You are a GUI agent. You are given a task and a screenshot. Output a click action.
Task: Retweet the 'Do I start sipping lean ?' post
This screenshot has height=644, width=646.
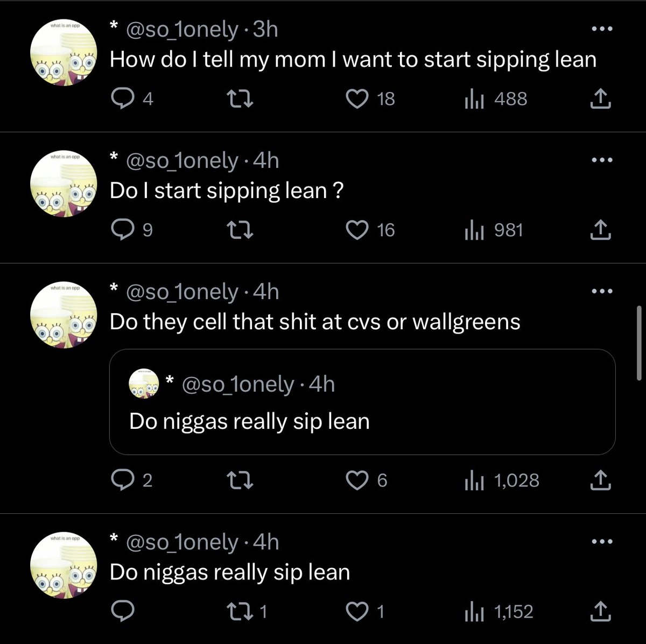[x=239, y=230]
